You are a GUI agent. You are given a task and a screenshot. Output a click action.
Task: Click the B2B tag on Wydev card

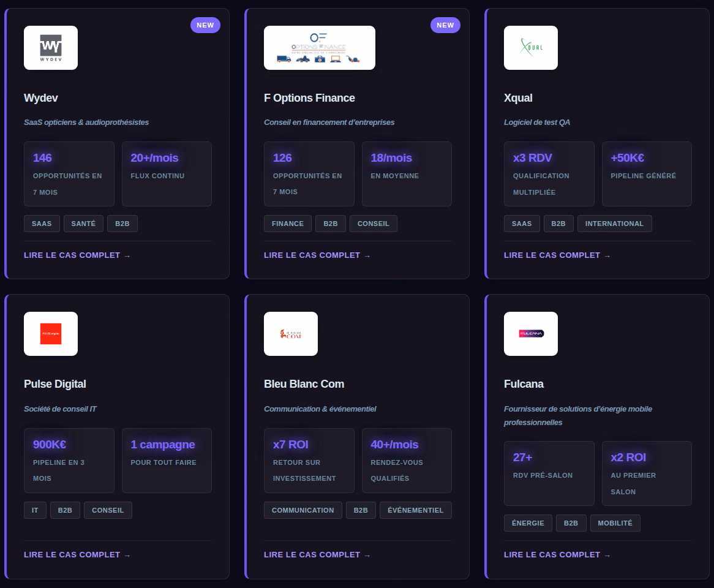(122, 224)
